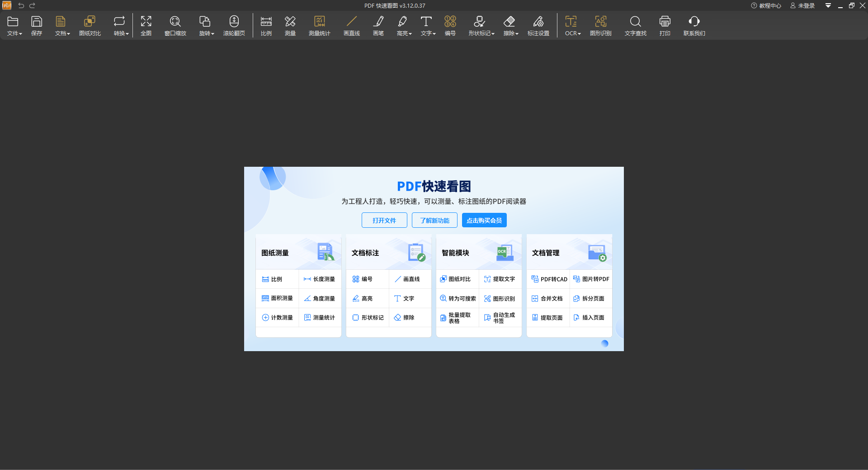Open 图纸对比 in the 智能模块 card
The image size is (868, 470).
point(458,279)
